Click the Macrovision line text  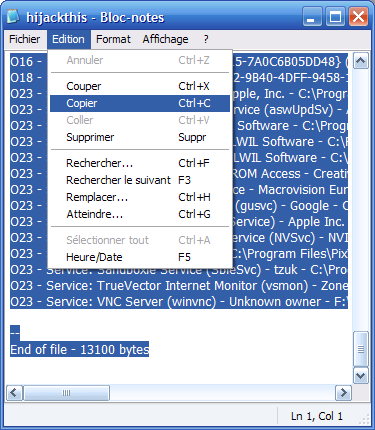[x=290, y=190]
